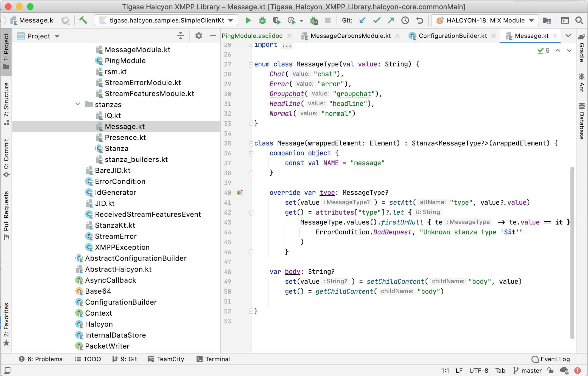Click Git update project arrow

[x=362, y=20]
